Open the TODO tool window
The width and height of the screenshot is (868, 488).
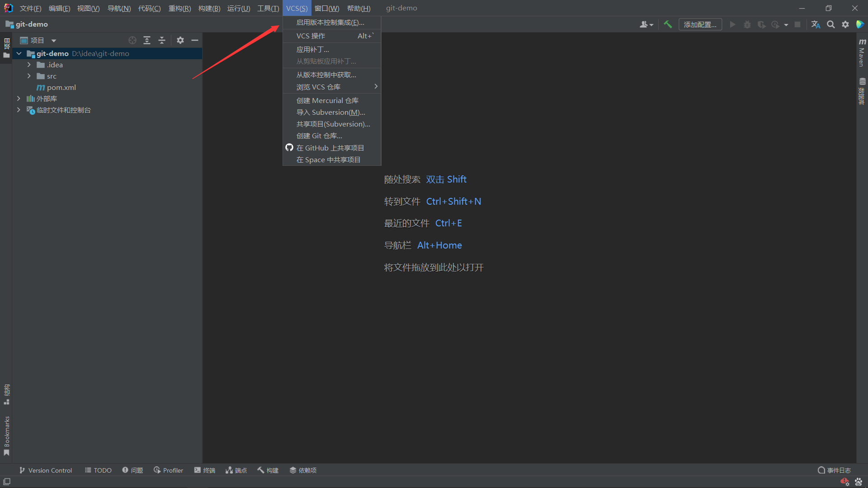pos(98,470)
